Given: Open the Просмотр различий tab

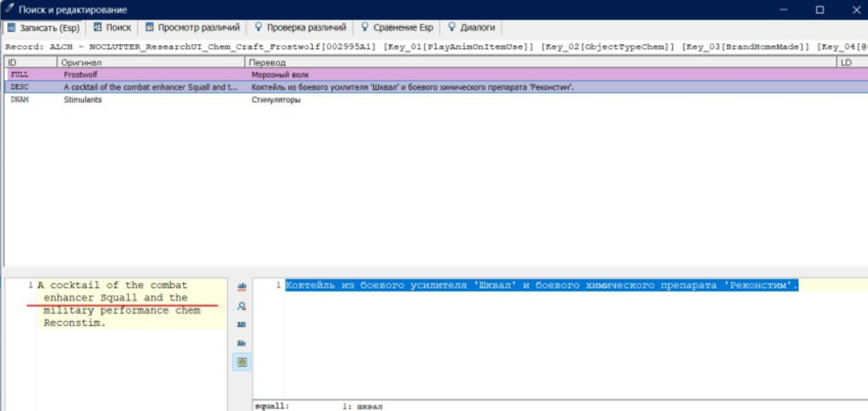Looking at the screenshot, I should tap(193, 28).
